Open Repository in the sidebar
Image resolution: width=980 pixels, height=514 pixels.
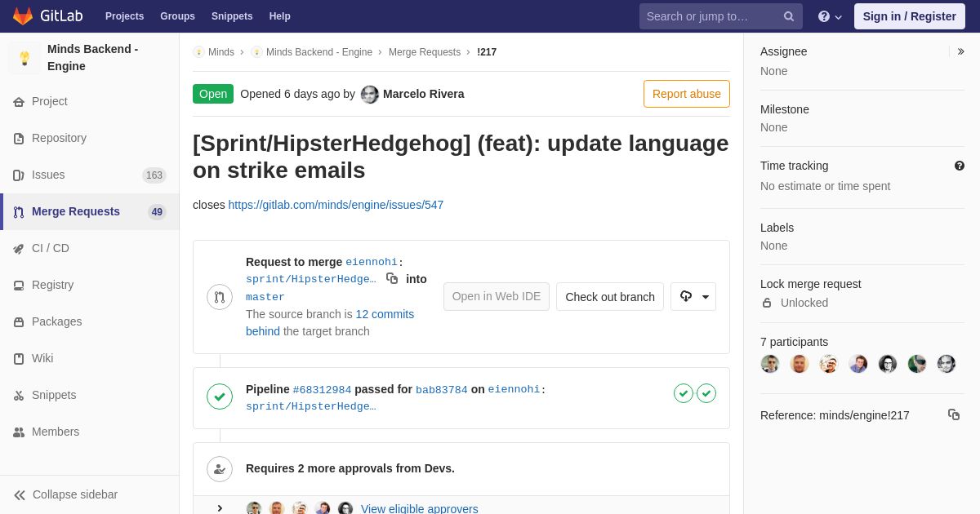90,138
